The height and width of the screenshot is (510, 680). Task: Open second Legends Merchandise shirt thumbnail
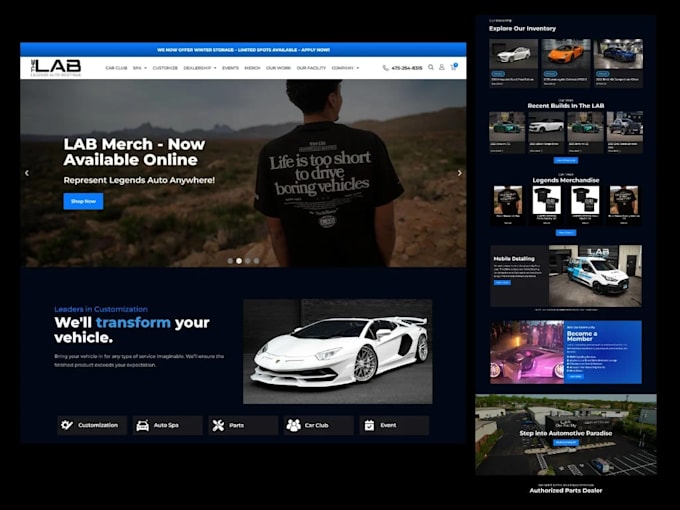coord(546,200)
